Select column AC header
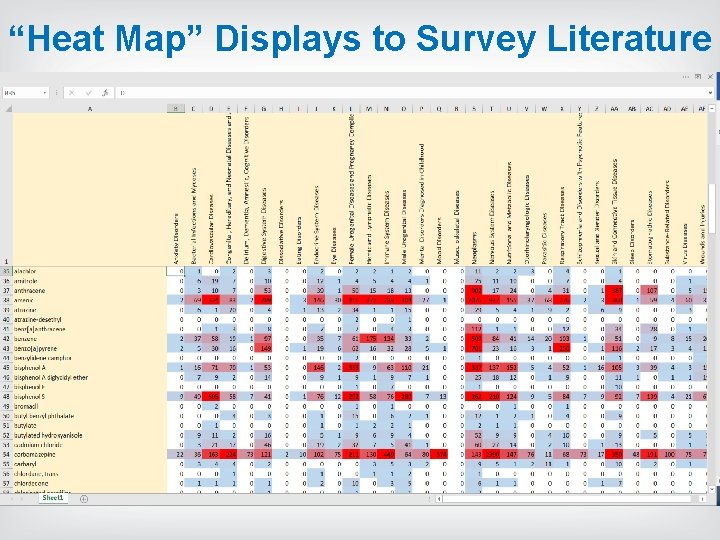720x540 pixels. tap(649, 109)
